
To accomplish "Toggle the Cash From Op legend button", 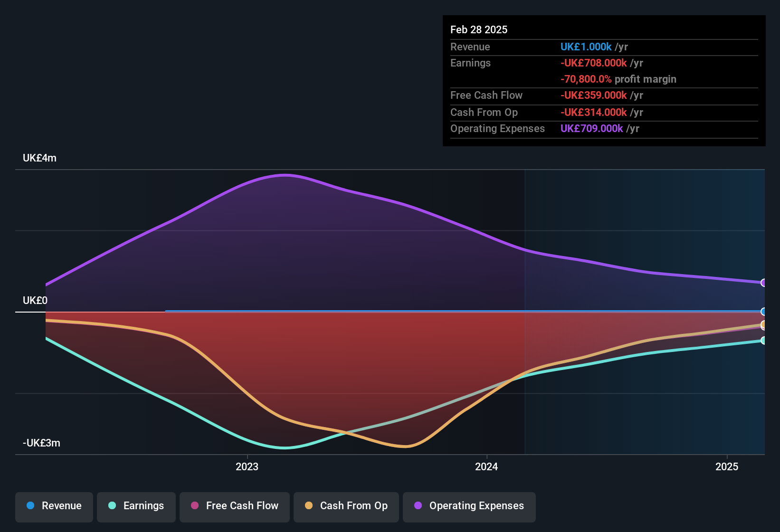I will 346,507.
